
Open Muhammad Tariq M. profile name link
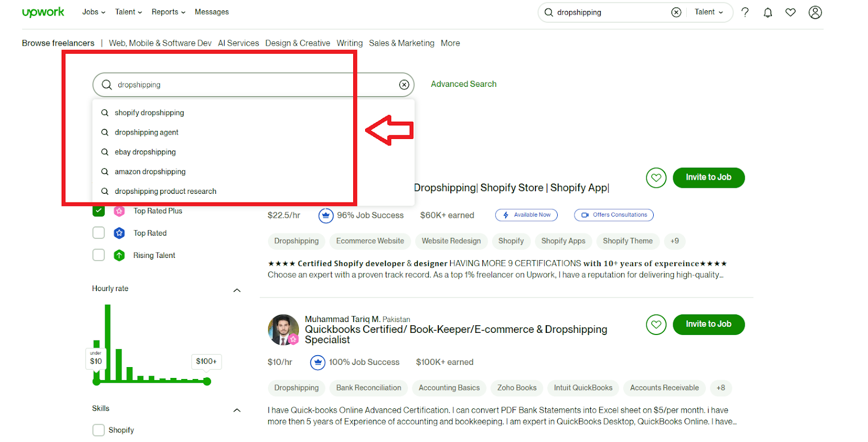pos(342,319)
